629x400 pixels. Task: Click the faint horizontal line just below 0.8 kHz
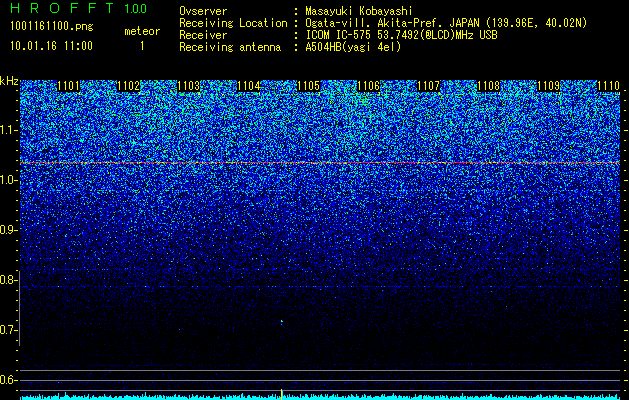point(320,286)
